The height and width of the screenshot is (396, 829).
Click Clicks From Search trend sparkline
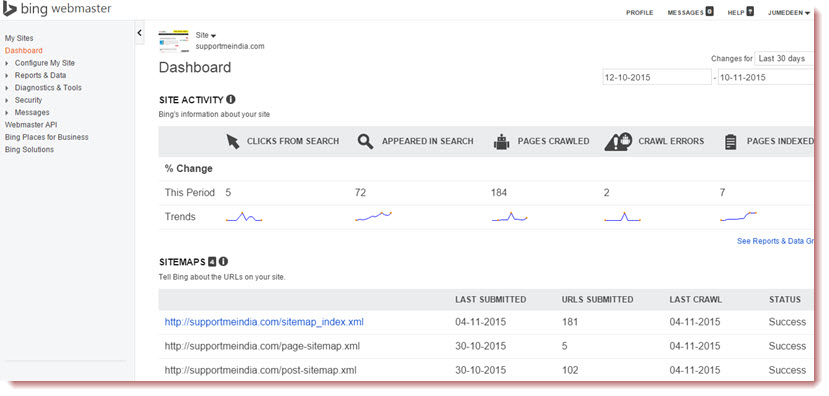244,217
